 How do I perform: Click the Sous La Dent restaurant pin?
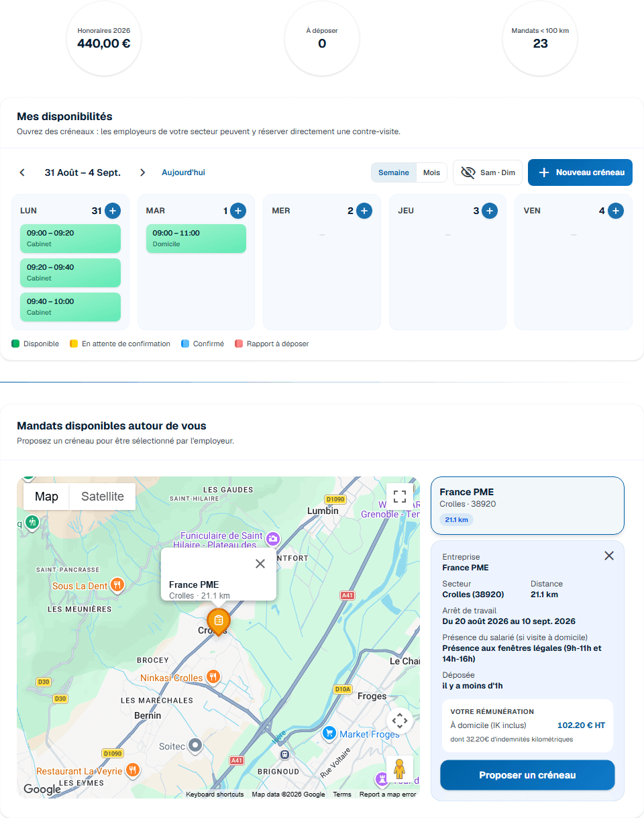pos(117,585)
